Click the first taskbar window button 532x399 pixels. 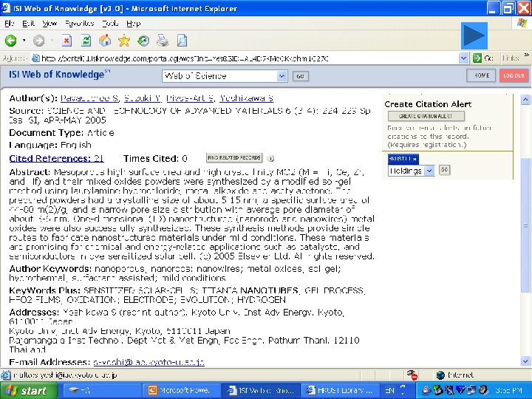(x=101, y=391)
